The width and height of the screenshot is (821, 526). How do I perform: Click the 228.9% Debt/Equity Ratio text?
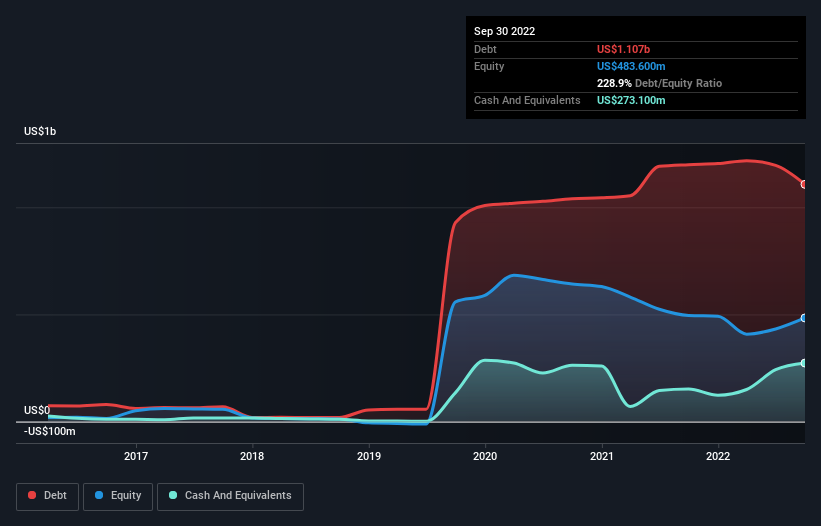pos(659,83)
